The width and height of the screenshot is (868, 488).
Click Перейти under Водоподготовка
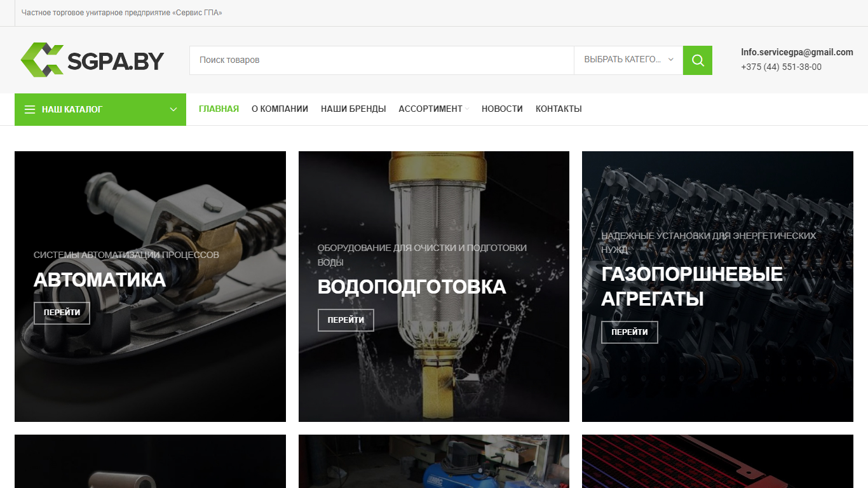(346, 320)
